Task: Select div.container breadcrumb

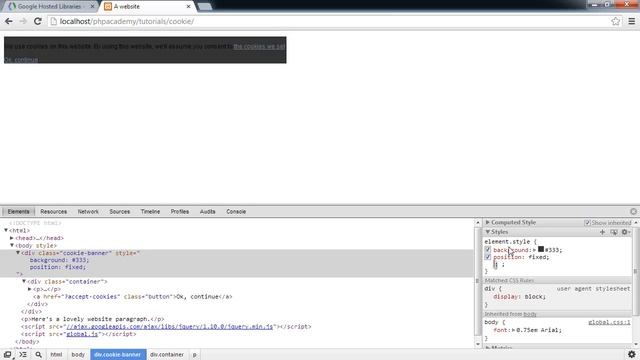Action: (x=167, y=355)
